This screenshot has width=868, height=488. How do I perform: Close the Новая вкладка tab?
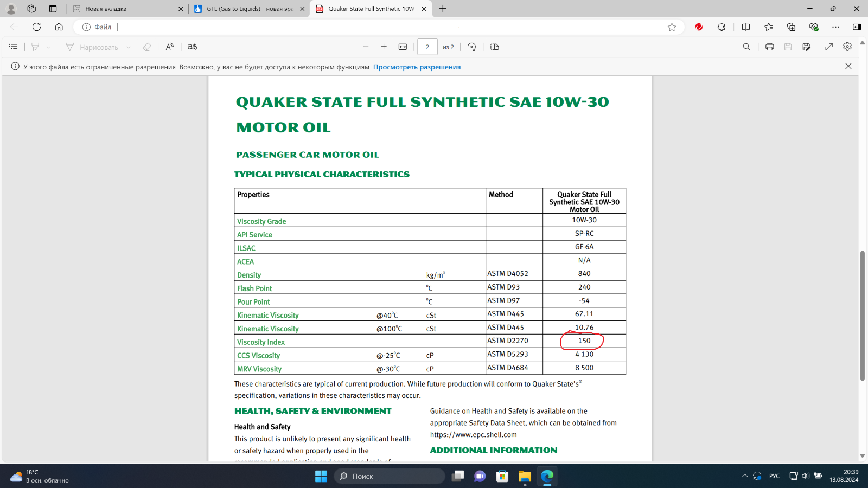[181, 9]
